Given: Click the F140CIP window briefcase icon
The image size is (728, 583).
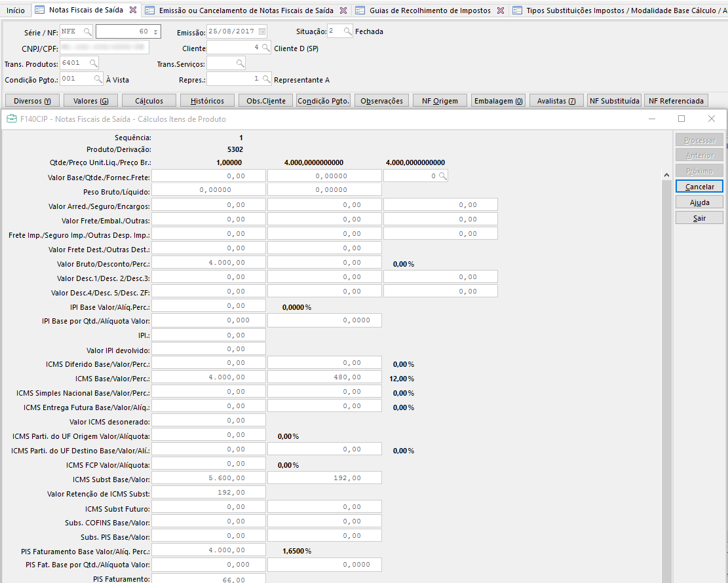Looking at the screenshot, I should tap(12, 119).
